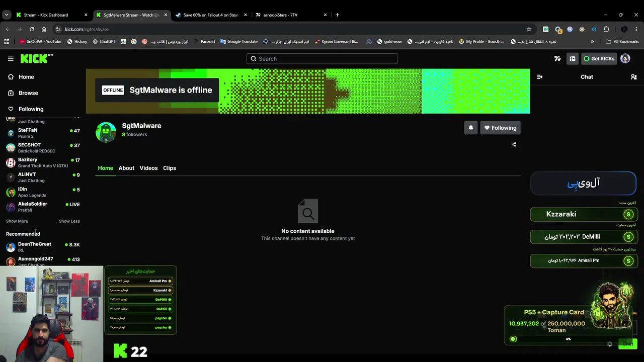Viewport: 644px width, 362px height.
Task: Reload the current page
Action: 32,29
